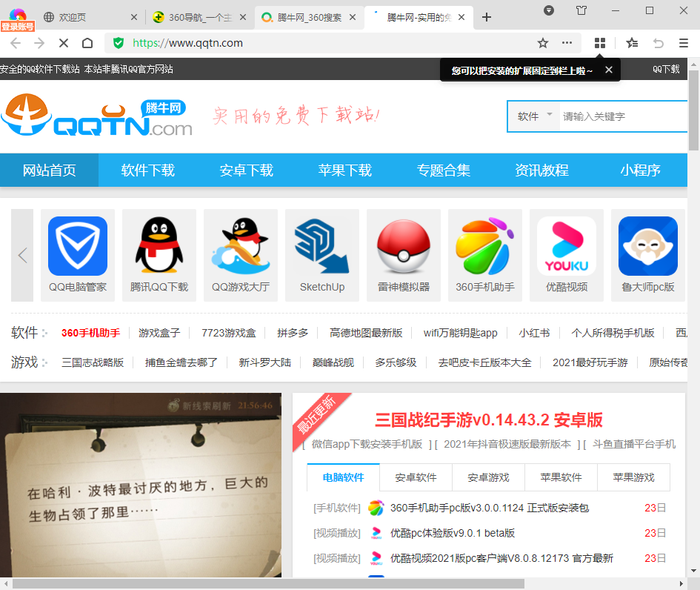Open 软件下载 navigation item

[147, 170]
